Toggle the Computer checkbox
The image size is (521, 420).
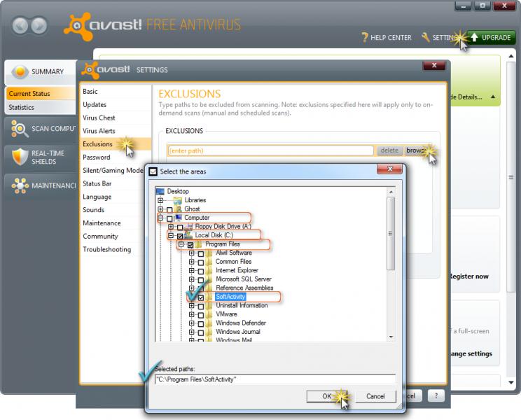pyautogui.click(x=169, y=218)
